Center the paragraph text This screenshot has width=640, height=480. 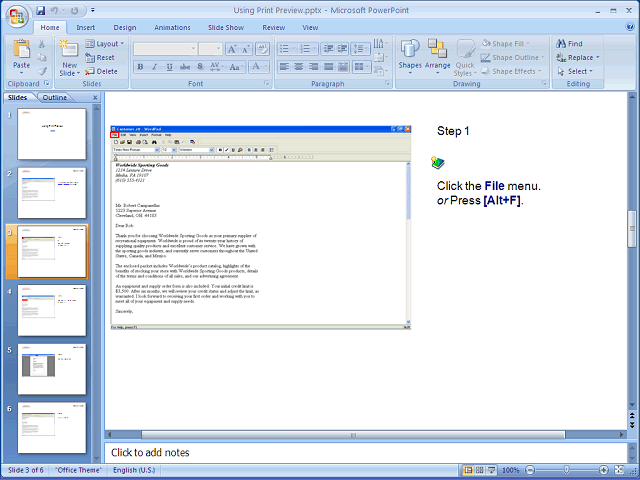tap(299, 67)
